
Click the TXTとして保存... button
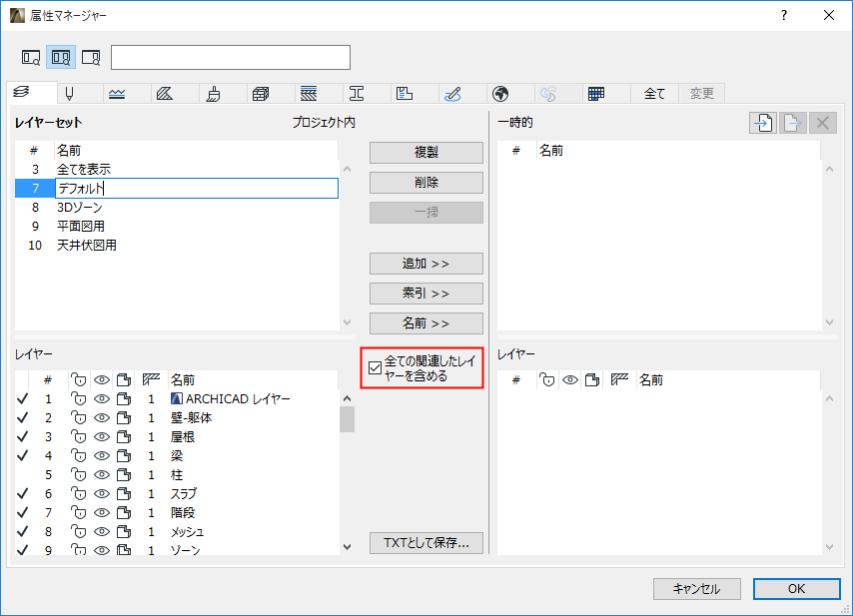click(x=426, y=542)
